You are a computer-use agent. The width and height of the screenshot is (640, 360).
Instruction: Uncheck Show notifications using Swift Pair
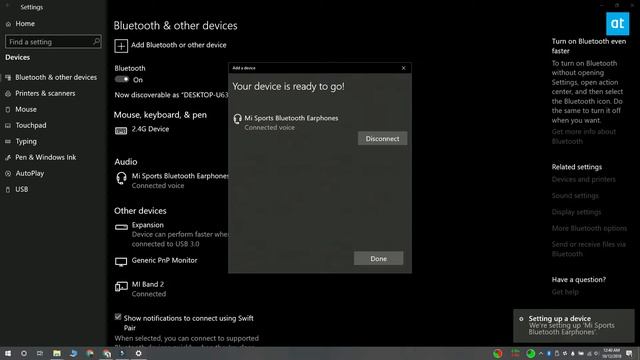tap(118, 317)
